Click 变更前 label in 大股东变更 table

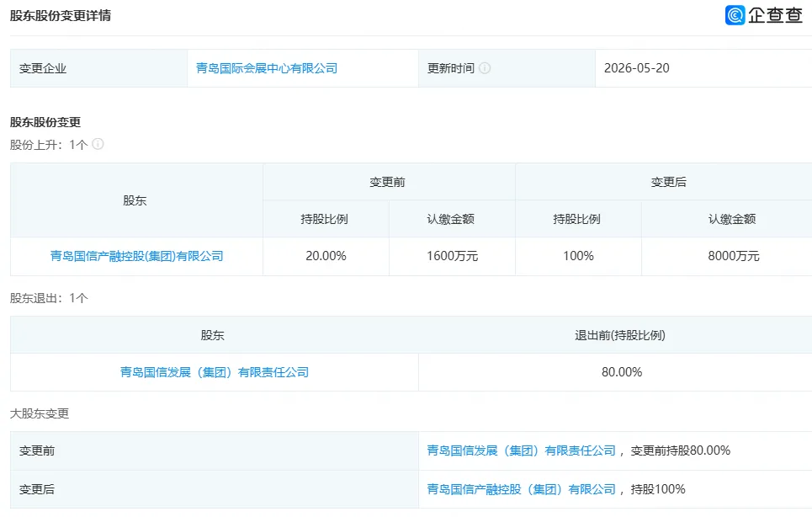tap(37, 450)
